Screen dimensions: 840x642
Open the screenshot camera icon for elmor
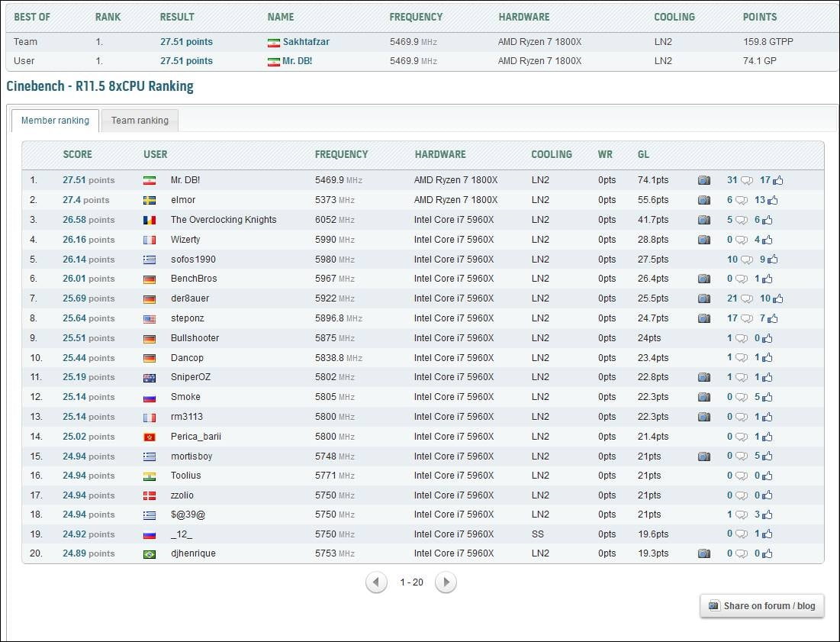(703, 200)
